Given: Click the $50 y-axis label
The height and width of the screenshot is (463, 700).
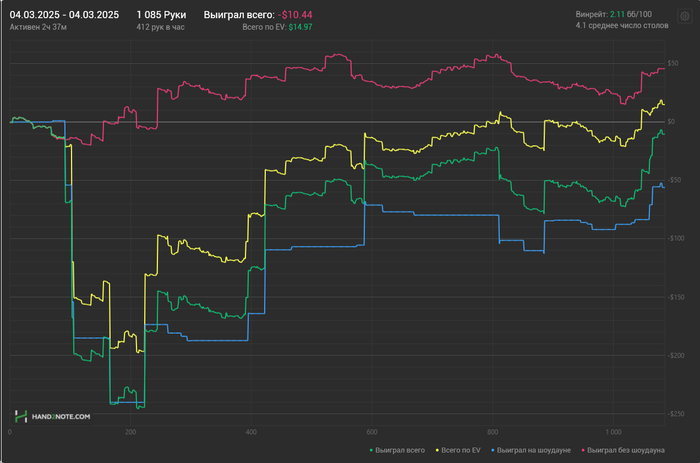Looking at the screenshot, I should (673, 63).
